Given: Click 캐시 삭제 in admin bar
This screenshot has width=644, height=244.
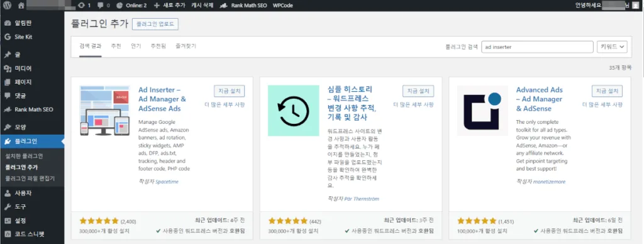Looking at the screenshot, I should [x=203, y=5].
